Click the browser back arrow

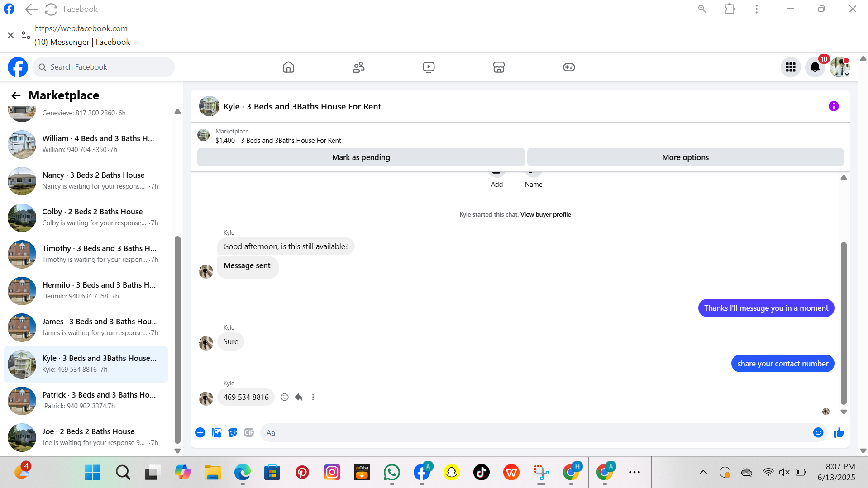click(31, 9)
